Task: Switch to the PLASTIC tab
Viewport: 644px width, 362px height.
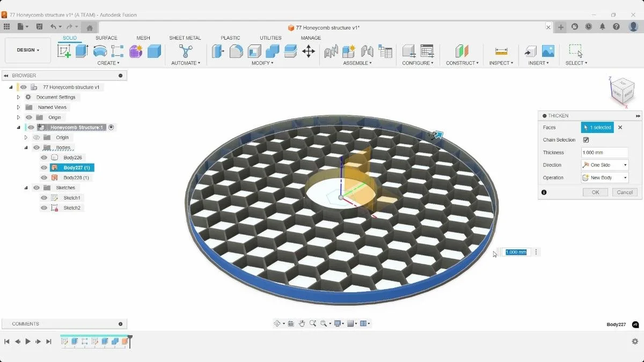Action: click(230, 38)
